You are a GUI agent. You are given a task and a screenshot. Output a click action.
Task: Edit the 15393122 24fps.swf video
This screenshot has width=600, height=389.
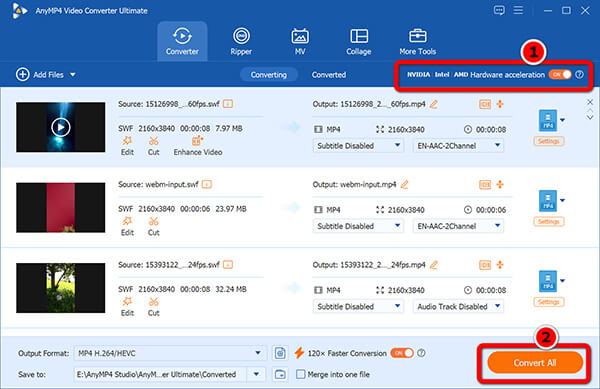(127, 306)
